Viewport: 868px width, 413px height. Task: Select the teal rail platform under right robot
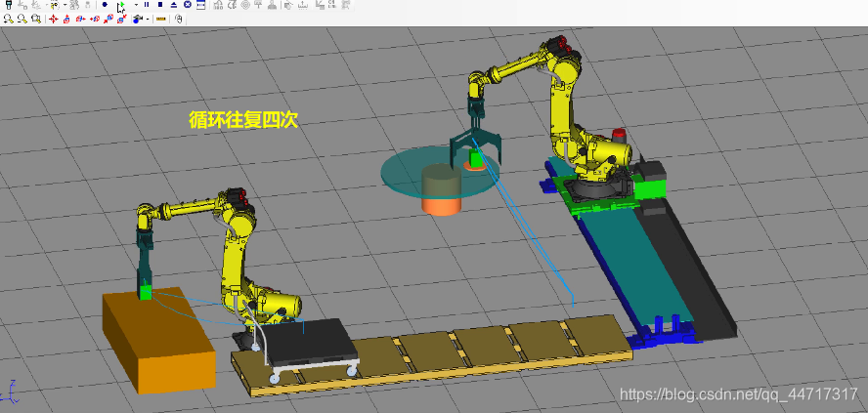pos(636,266)
